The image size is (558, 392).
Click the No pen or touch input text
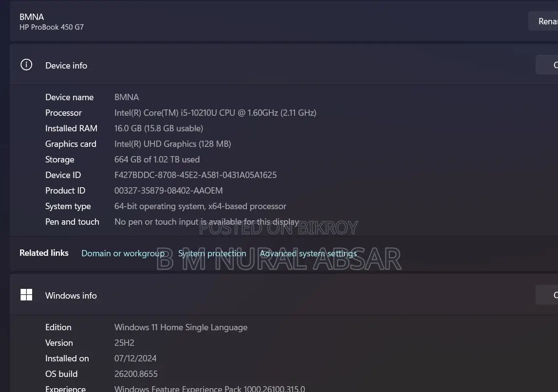[x=206, y=222]
